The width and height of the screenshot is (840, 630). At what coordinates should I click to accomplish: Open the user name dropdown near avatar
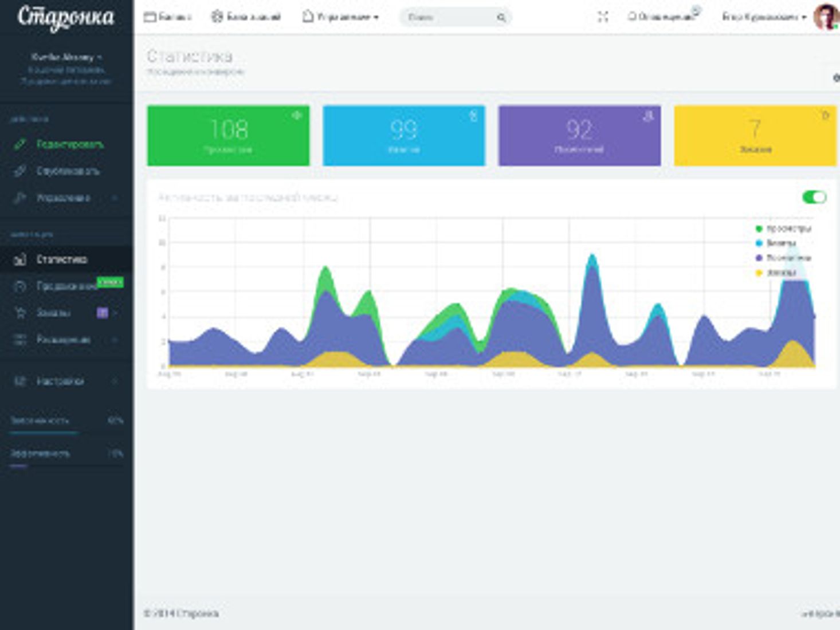tap(764, 17)
